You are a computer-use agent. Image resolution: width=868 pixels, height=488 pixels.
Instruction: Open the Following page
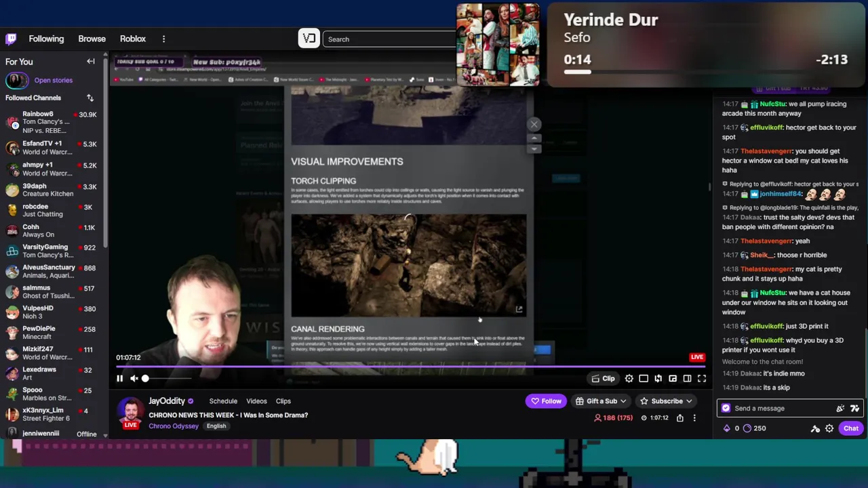46,39
